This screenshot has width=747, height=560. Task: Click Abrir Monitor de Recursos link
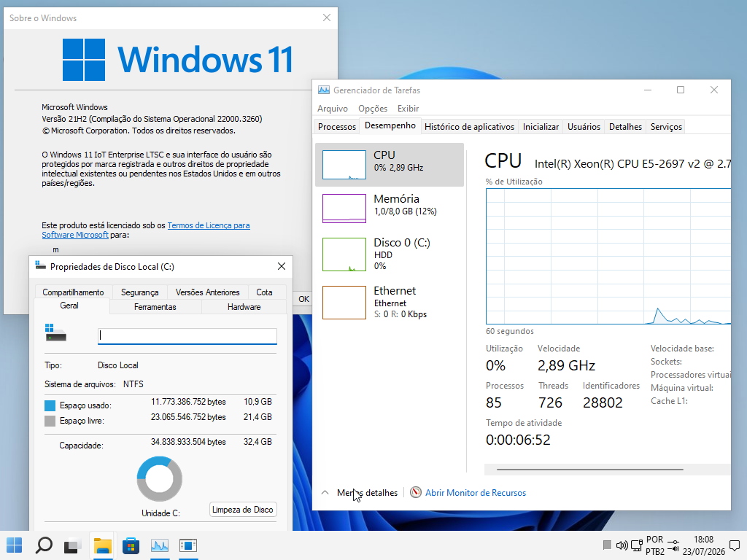(x=476, y=493)
